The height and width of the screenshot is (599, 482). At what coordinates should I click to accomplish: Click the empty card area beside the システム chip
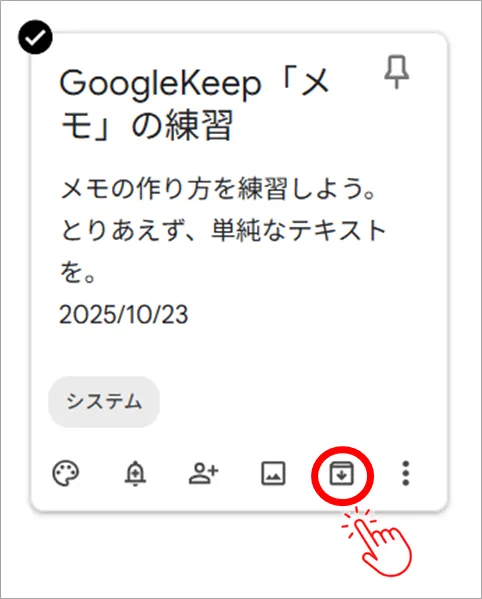(x=302, y=402)
